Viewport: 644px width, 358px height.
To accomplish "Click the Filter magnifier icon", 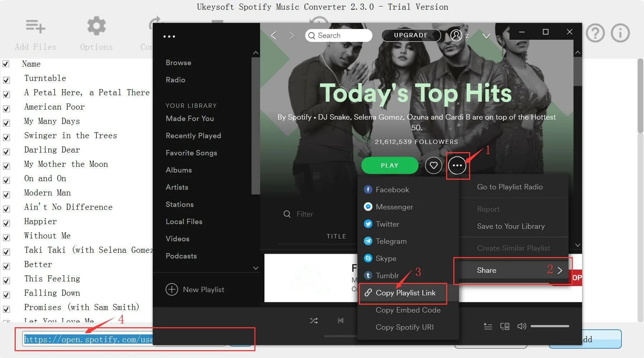I will [x=287, y=214].
